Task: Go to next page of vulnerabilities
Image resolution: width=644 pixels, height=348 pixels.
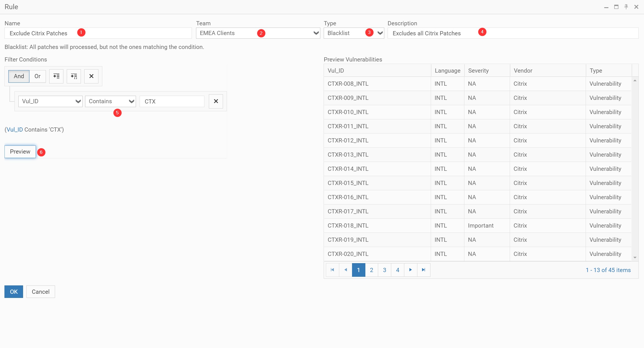Action: 410,270
